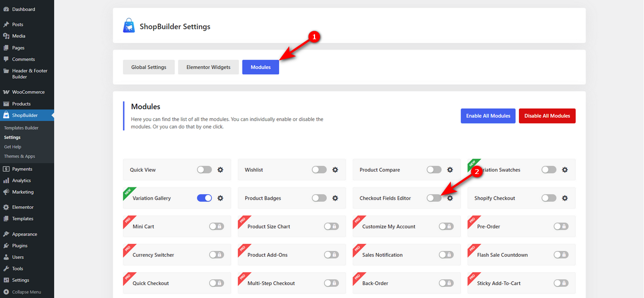Click the ShopBuilder shopping bag logo
Image resolution: width=644 pixels, height=298 pixels.
pyautogui.click(x=129, y=26)
